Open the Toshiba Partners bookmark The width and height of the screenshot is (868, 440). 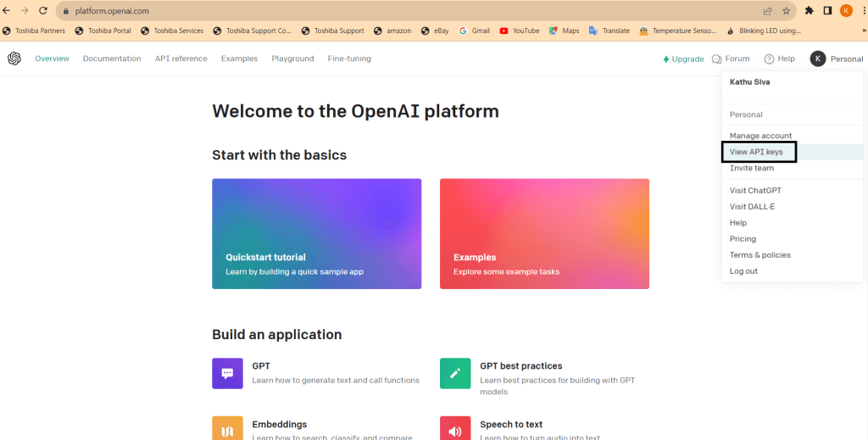pyautogui.click(x=34, y=31)
